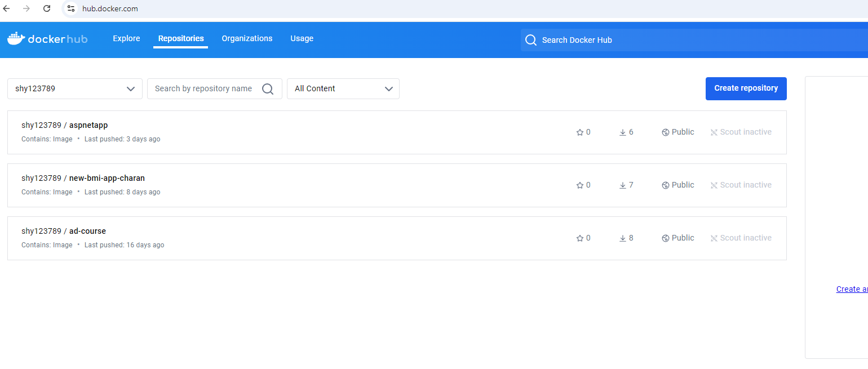Open the Usage tab
The image size is (868, 369).
click(x=302, y=38)
